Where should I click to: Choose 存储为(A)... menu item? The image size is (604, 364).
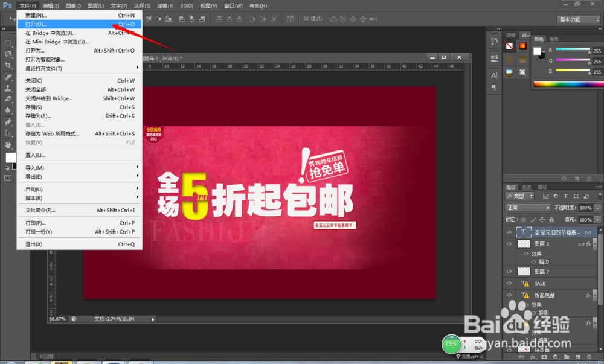[80, 116]
